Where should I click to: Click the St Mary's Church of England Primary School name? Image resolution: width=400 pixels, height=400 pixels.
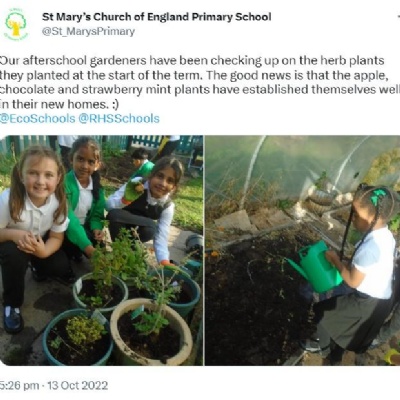coord(156,17)
